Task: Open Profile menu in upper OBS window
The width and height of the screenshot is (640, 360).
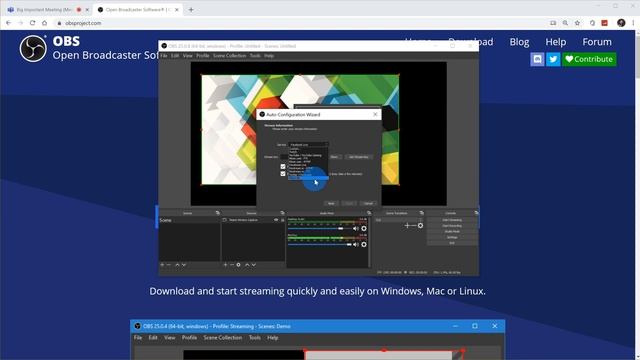Action: click(x=203, y=56)
